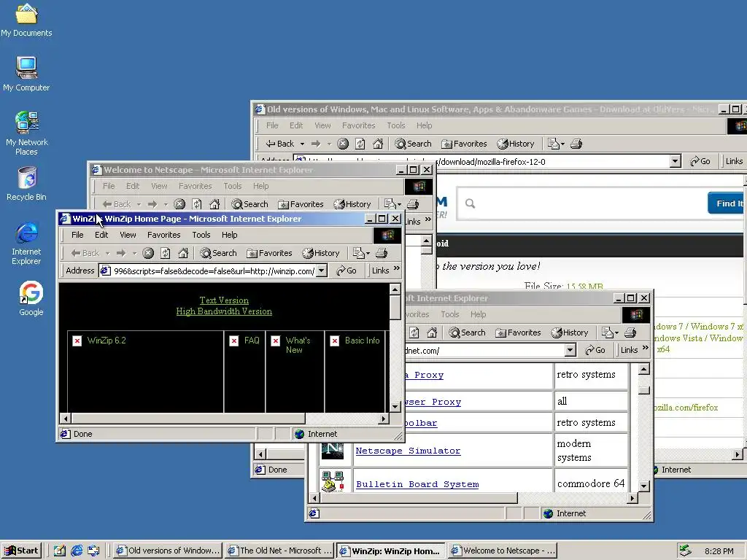
Task: Open Edit menu in WinZip window
Action: (101, 235)
